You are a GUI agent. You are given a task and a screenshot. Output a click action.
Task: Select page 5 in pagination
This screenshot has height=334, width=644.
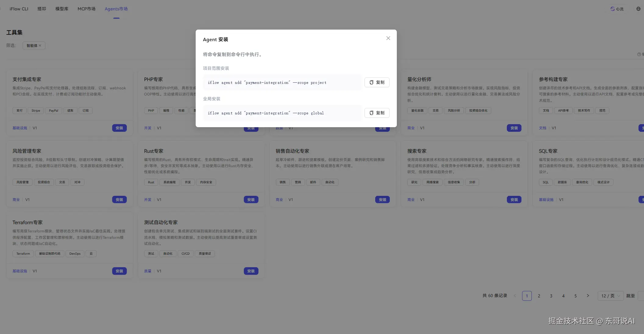tap(575, 296)
